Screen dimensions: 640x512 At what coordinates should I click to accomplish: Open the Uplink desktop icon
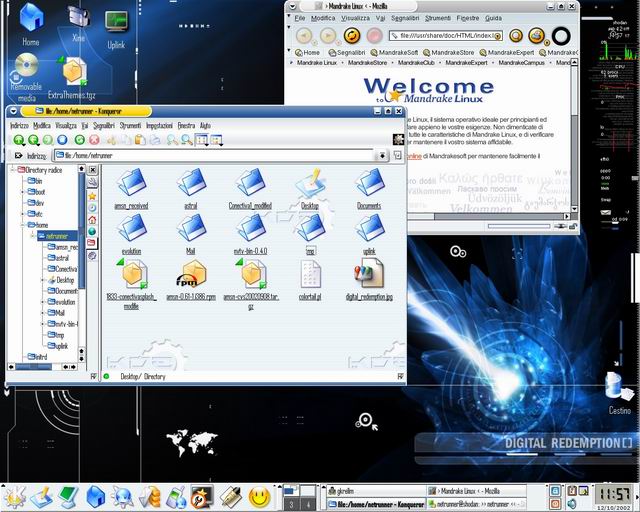point(116,29)
